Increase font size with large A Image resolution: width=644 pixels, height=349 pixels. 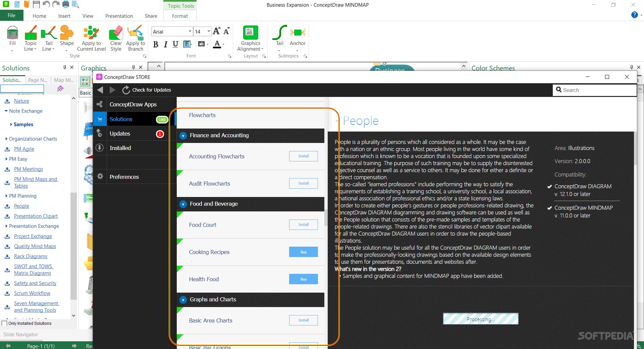pyautogui.click(x=217, y=31)
